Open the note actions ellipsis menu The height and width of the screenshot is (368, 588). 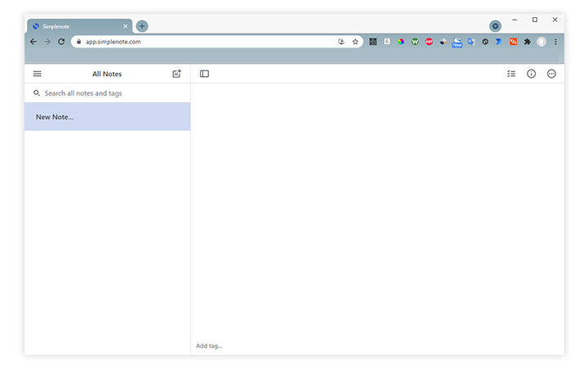point(551,74)
